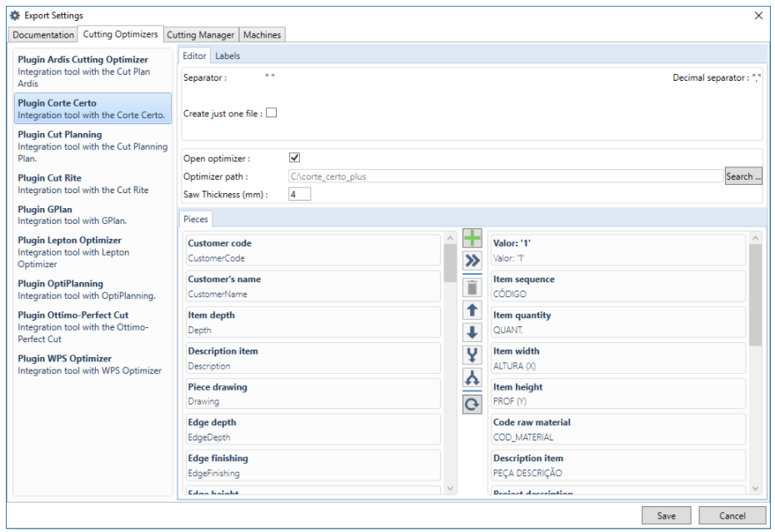Uncheck the Open optimizer checkbox
Screen dimensions: 775x532
point(294,157)
